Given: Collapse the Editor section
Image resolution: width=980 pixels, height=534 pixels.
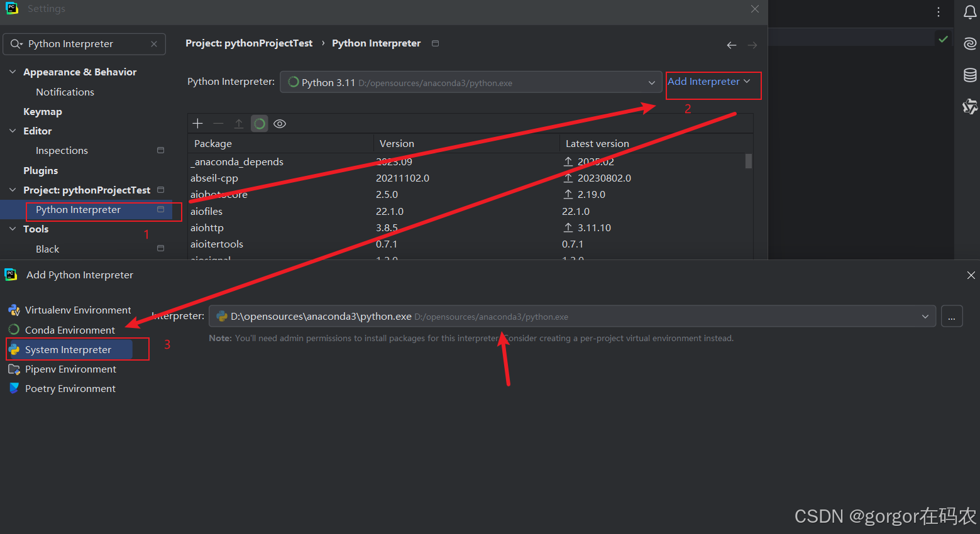Looking at the screenshot, I should [x=13, y=131].
